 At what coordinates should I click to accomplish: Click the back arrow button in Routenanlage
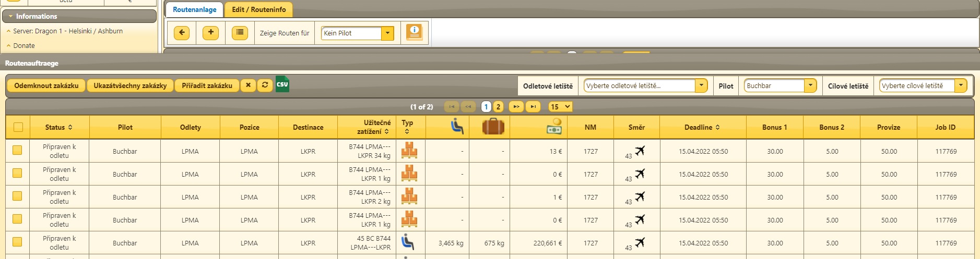tap(181, 33)
